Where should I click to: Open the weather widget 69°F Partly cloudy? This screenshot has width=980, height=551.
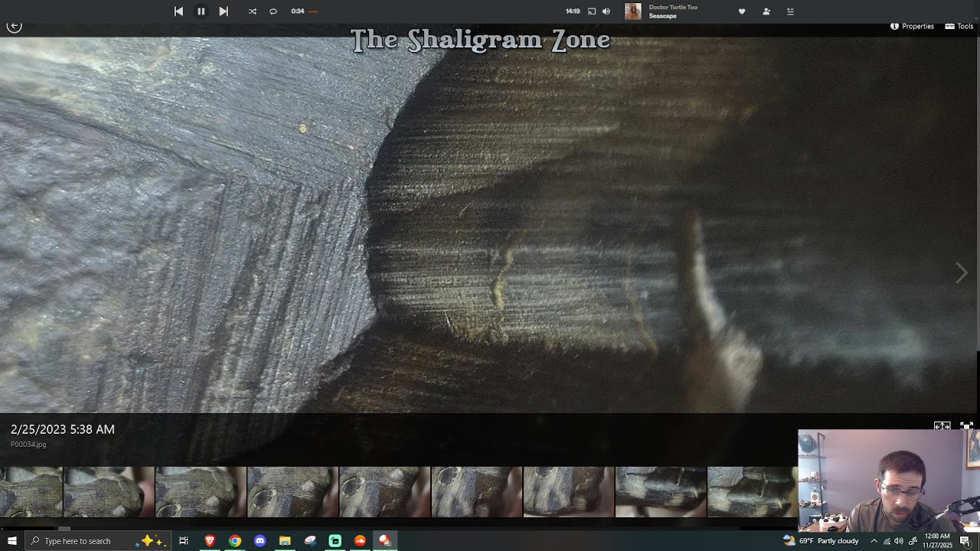click(822, 541)
